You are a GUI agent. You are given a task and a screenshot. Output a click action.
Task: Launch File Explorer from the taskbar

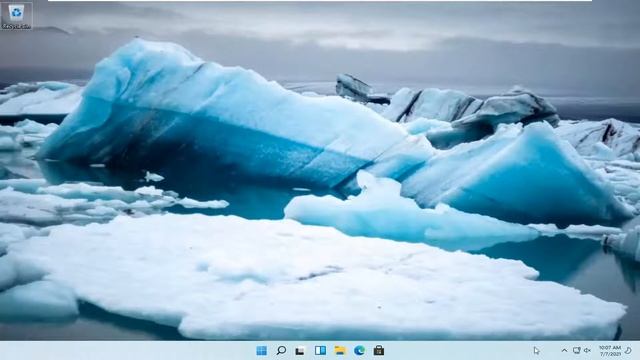(340, 351)
